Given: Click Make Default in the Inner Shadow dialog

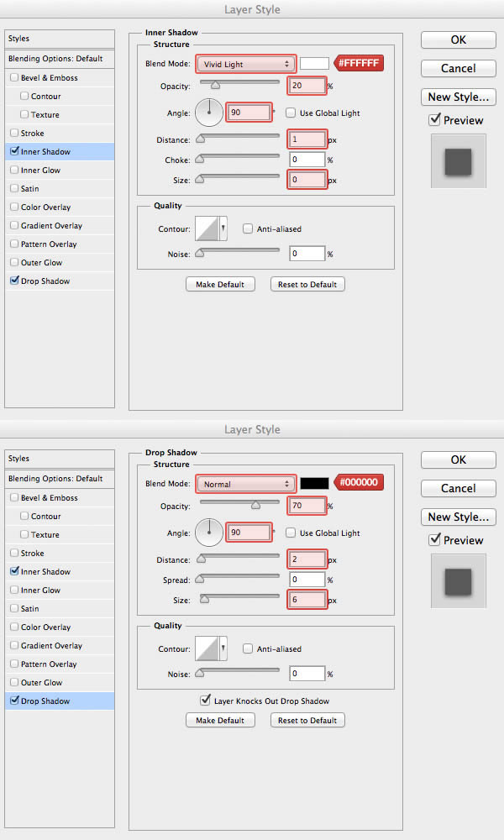Looking at the screenshot, I should pos(220,285).
